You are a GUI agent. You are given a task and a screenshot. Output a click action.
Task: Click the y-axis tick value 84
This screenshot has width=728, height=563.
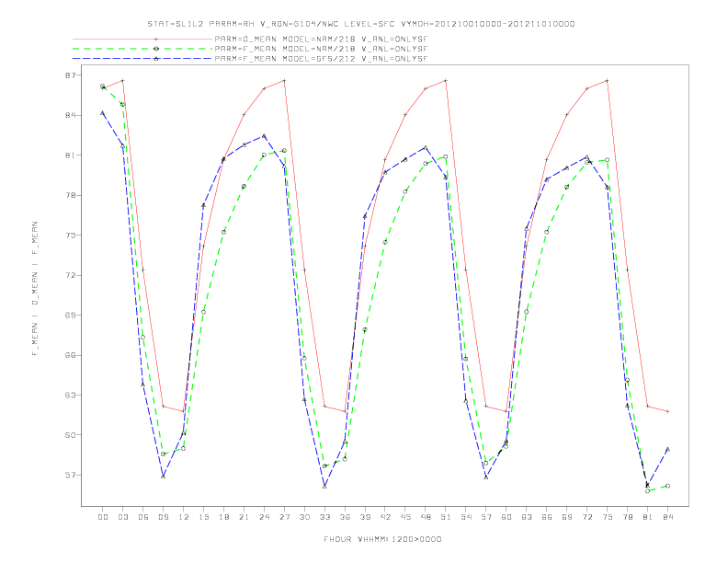coord(71,115)
